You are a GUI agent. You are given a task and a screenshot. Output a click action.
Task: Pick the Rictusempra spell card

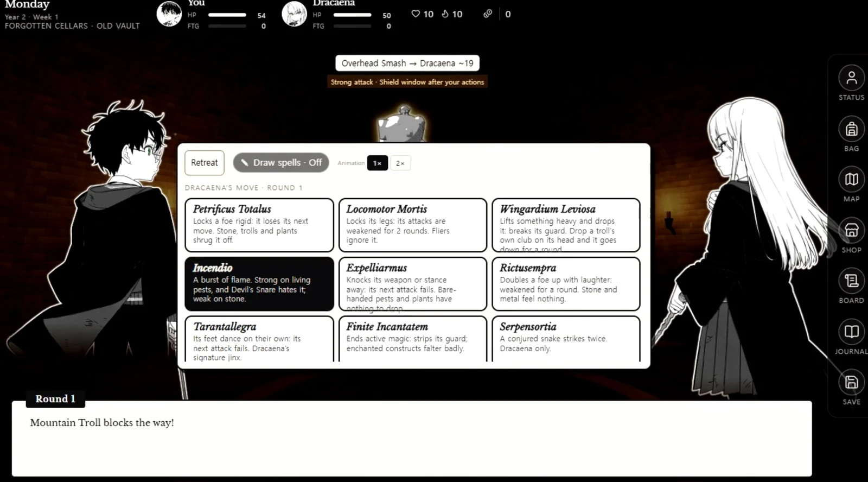point(566,284)
